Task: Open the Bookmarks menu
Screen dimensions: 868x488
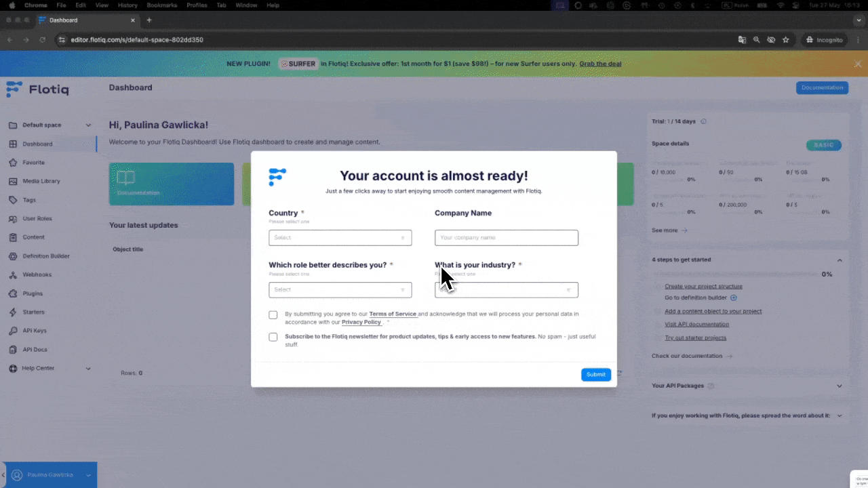Action: pos(161,5)
